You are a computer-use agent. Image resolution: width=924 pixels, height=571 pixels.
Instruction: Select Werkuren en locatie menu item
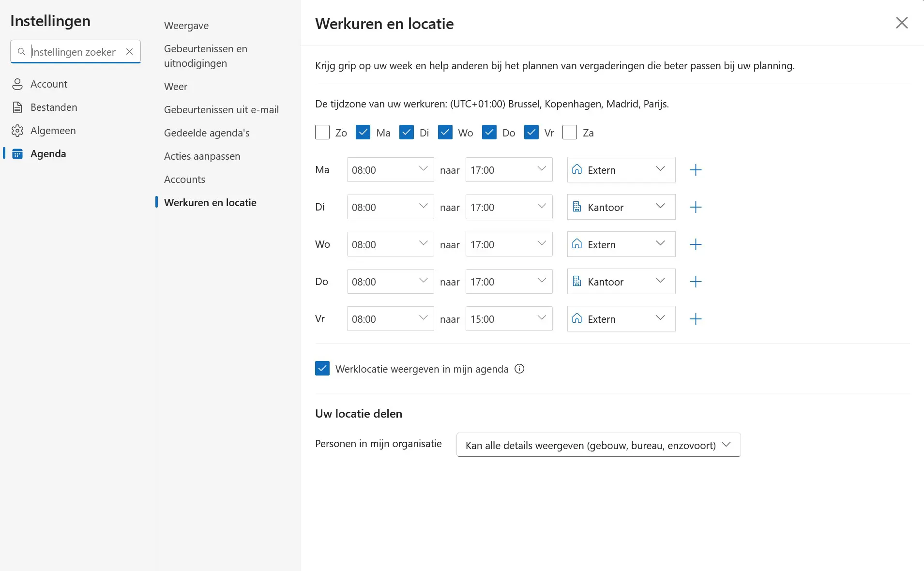pos(210,203)
